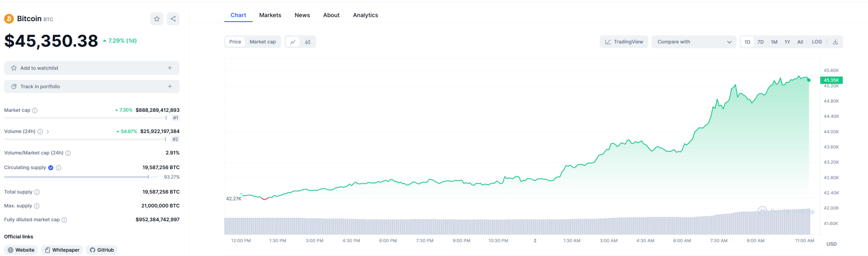Viewport: 868px width, 256px height.
Task: Click the $45,350.38 price text
Action: (x=51, y=41)
